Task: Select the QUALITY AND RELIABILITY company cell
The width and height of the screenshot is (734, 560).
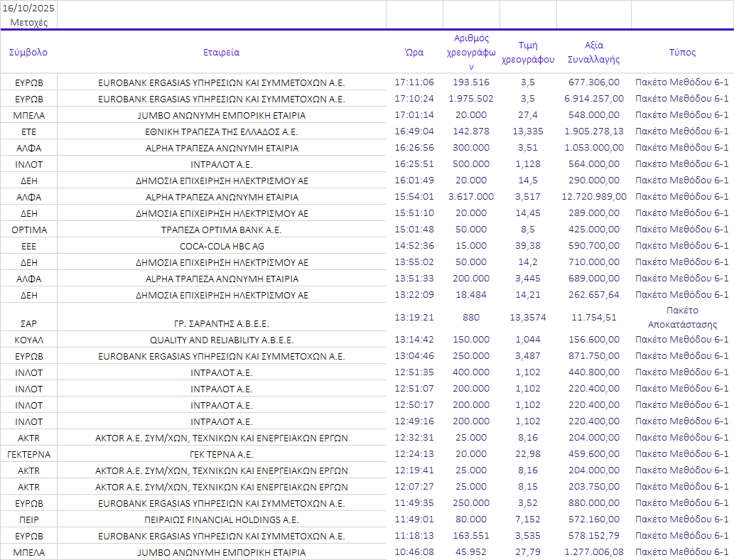Action: pyautogui.click(x=221, y=340)
